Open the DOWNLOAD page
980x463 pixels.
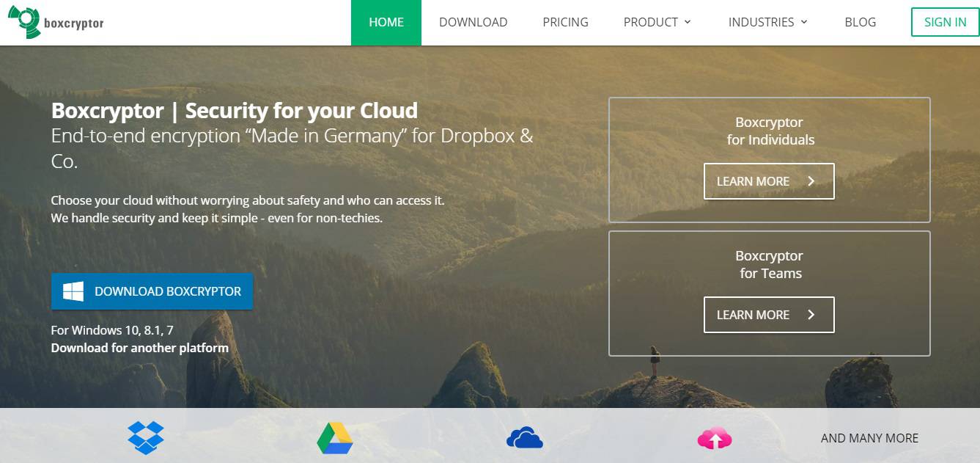point(473,22)
